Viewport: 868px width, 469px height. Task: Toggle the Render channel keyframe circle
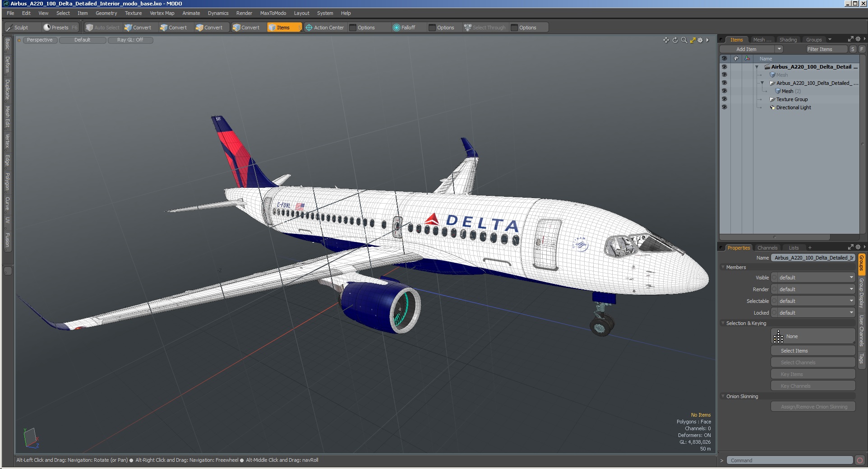coord(774,289)
